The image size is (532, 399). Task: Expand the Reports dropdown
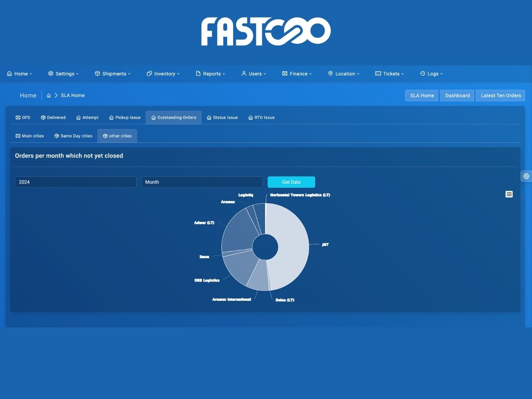click(x=210, y=74)
